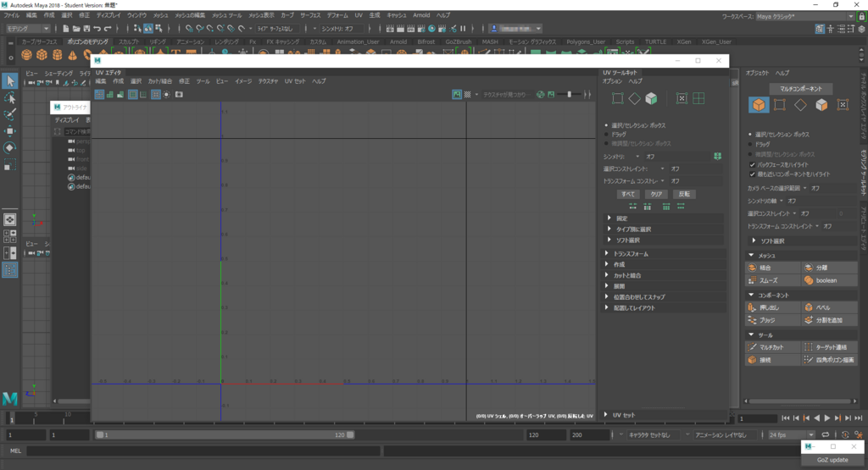Click the すべて button in UV Toolkit

[x=628, y=194]
